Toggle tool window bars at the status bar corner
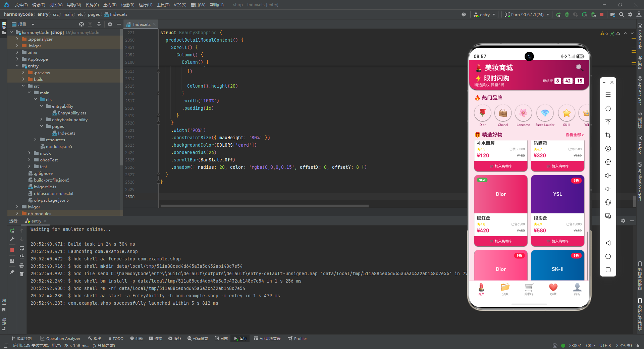The height and width of the screenshot is (349, 644). [6, 345]
